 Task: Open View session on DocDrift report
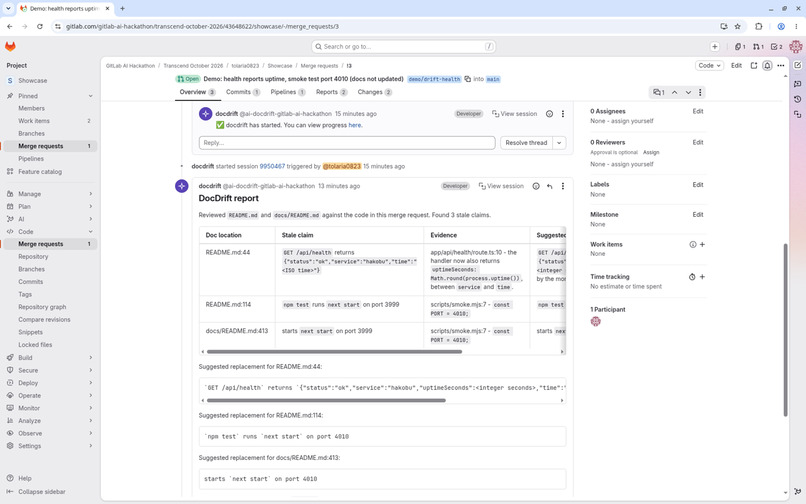(x=501, y=186)
